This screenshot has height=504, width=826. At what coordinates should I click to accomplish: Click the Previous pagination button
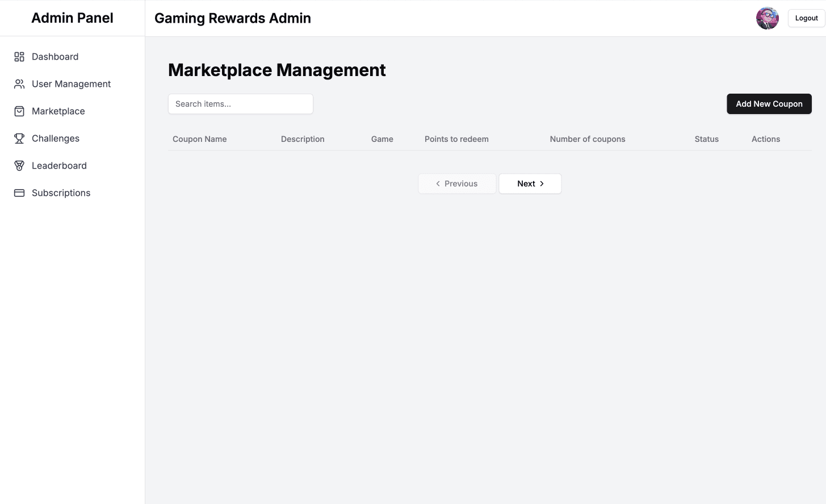[x=457, y=183]
